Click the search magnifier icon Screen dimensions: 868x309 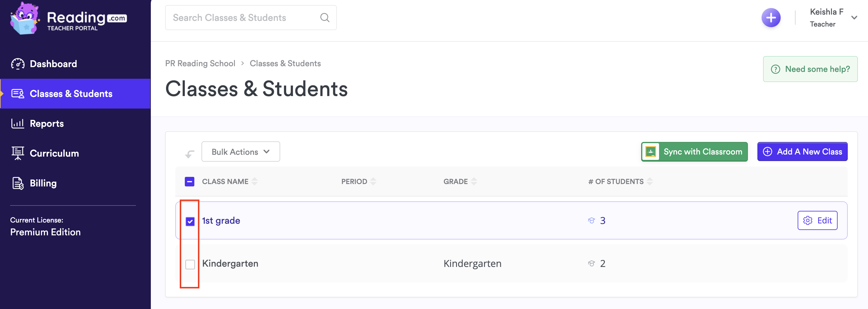click(325, 18)
